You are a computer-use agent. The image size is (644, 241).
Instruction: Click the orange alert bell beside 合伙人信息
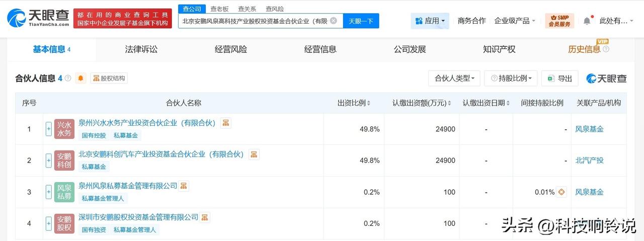click(x=81, y=78)
